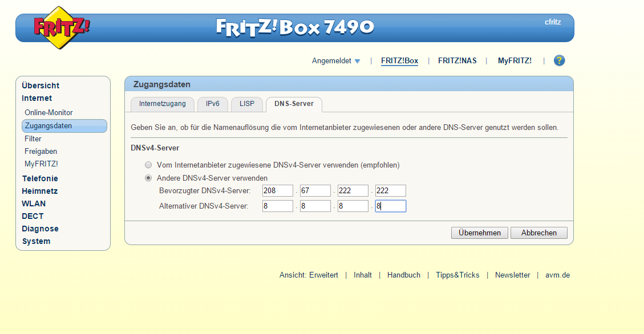This screenshot has width=644, height=334.
Task: Click alternative DNS third octet field
Action: [x=353, y=206]
